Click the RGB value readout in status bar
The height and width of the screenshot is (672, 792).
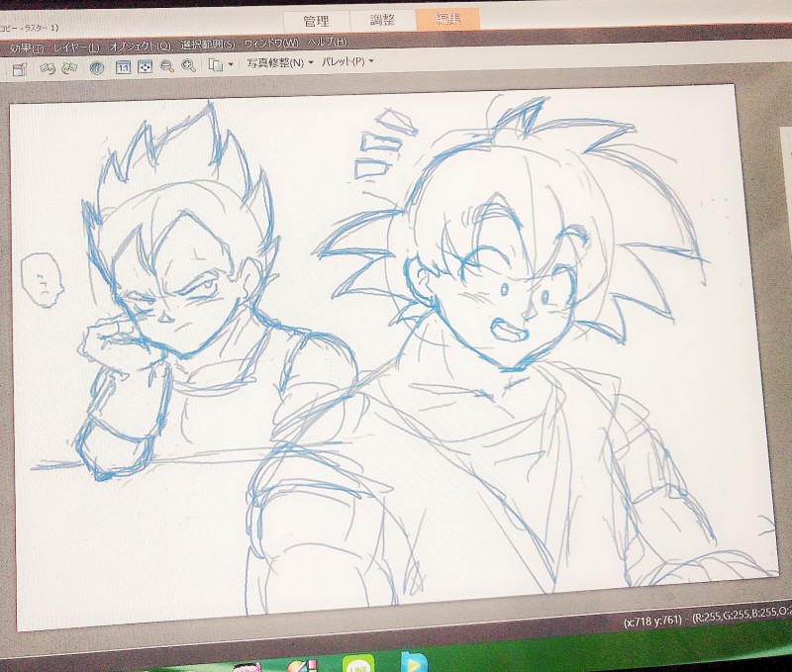(741, 616)
